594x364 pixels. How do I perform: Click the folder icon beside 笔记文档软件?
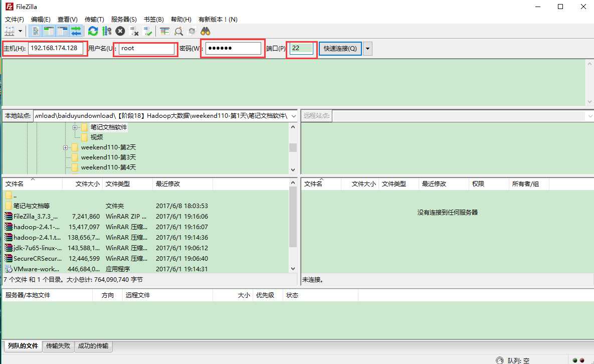point(85,127)
